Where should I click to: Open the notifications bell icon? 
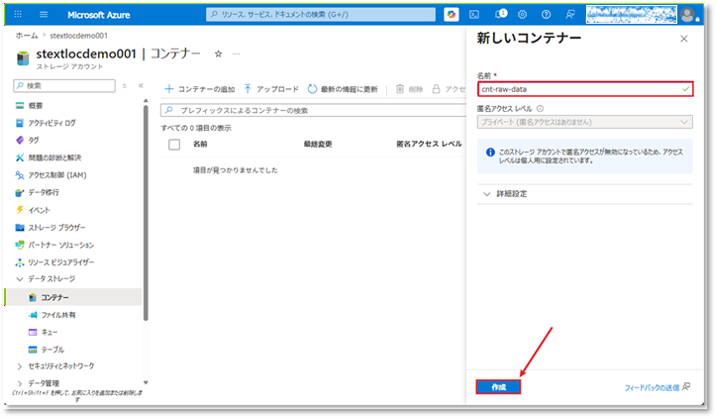[500, 14]
